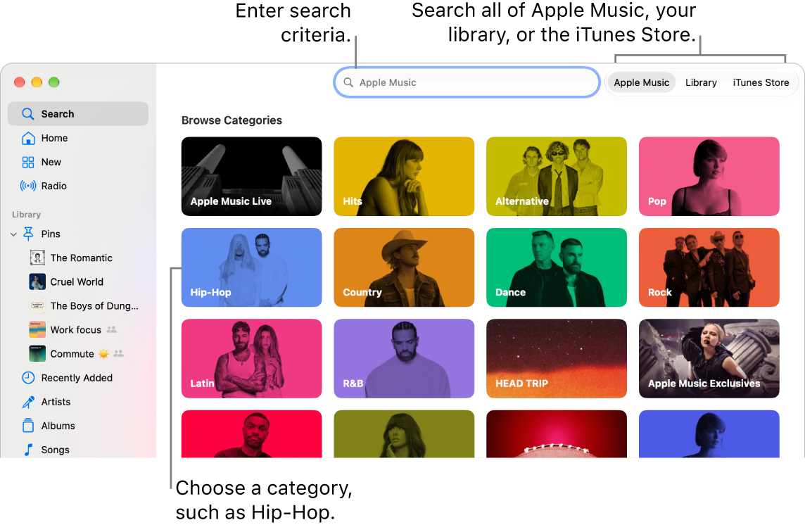Screen dimensions: 805x532
Task: Click the Commute playlist artwork
Action: (x=37, y=354)
